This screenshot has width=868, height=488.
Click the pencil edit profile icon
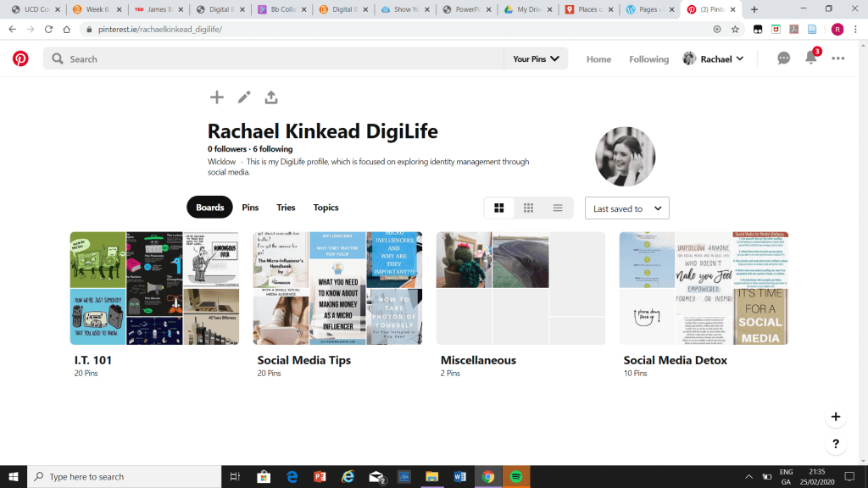(244, 97)
